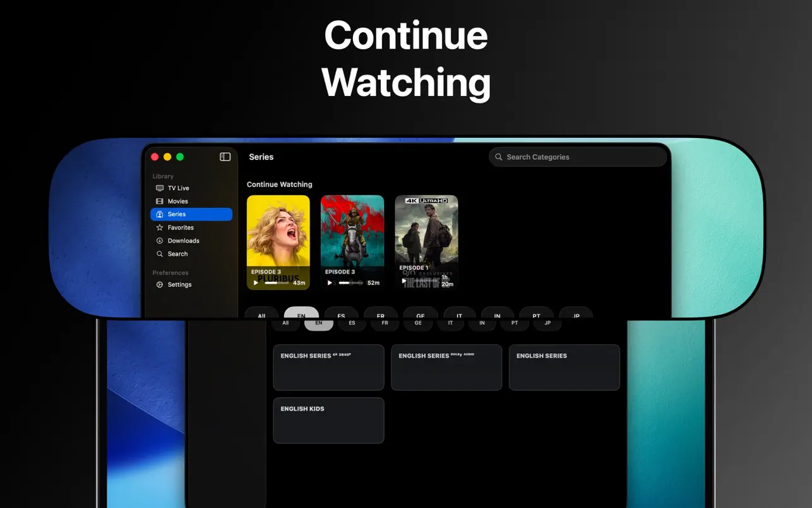Open Favorites star item in sidebar
This screenshot has width=812, height=508.
point(191,227)
